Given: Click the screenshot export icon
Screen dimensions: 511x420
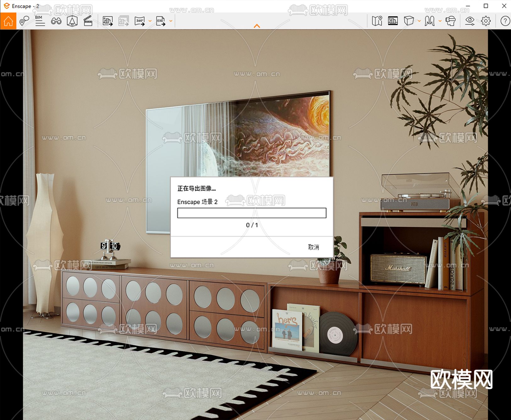Looking at the screenshot, I should click(x=108, y=21).
